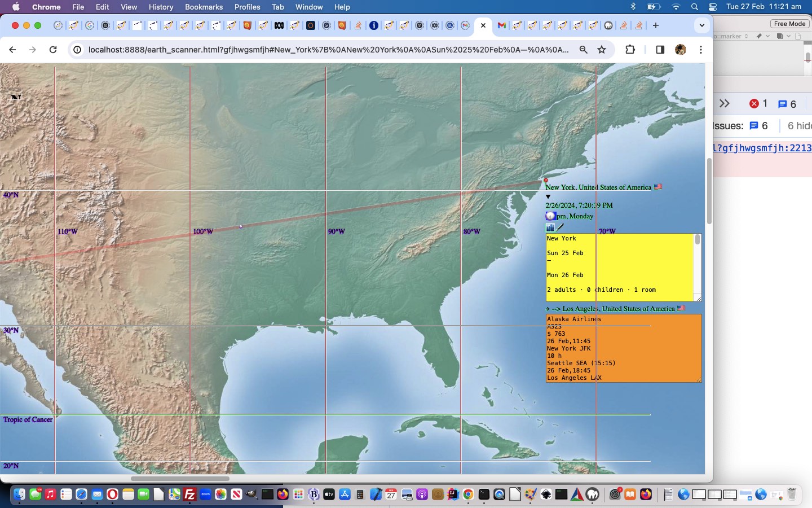Image resolution: width=812 pixels, height=508 pixels.
Task: Click the blue issues count badge in DevTools toolbar
Action: coord(787,104)
